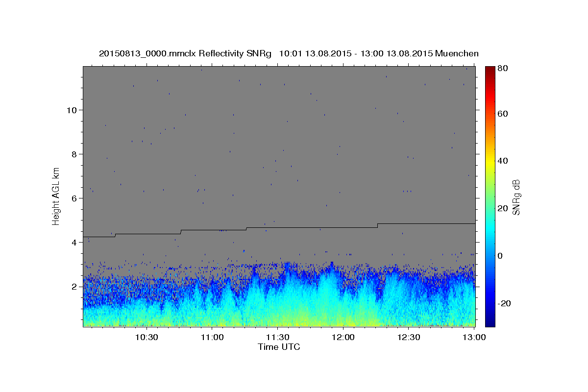Click the 10:30 time tick label
Screen dimensions: 588x392
pos(146,337)
